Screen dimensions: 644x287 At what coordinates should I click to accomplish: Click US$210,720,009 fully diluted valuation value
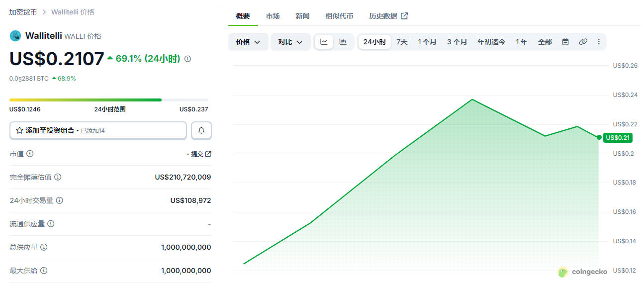click(183, 177)
